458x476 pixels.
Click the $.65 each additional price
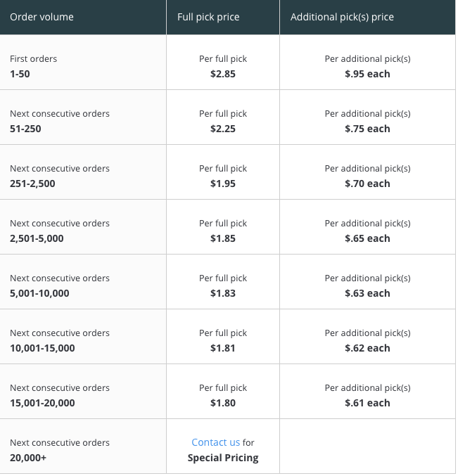click(x=367, y=238)
